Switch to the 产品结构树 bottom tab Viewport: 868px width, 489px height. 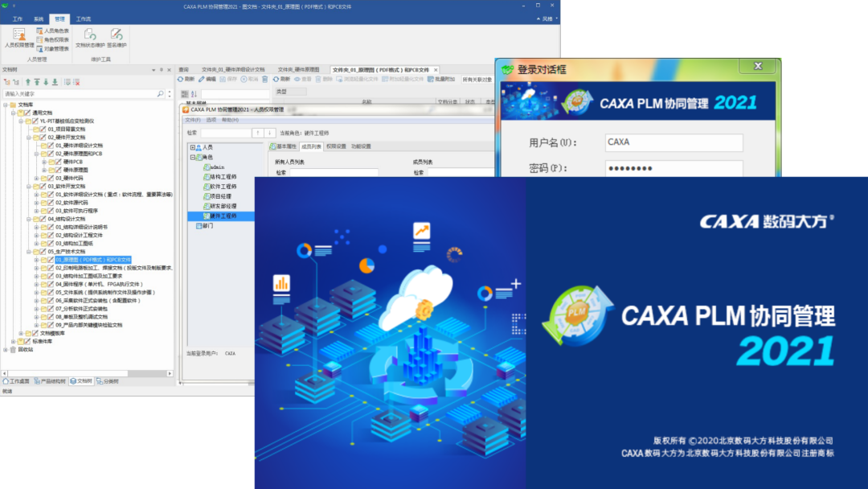[x=50, y=381]
